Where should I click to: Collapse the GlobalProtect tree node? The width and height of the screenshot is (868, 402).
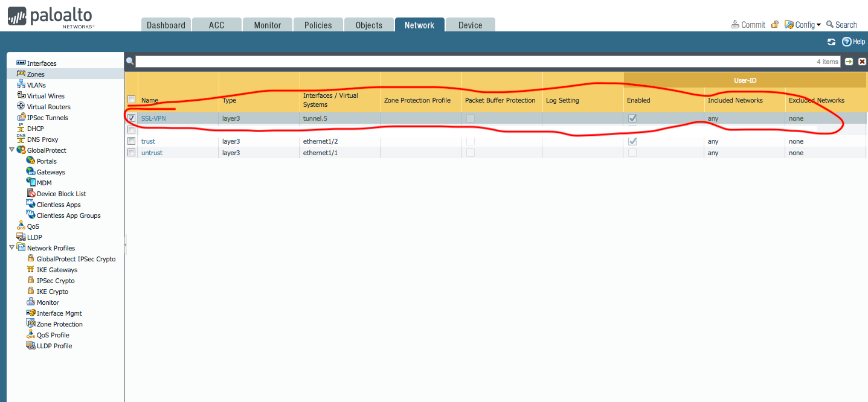11,150
